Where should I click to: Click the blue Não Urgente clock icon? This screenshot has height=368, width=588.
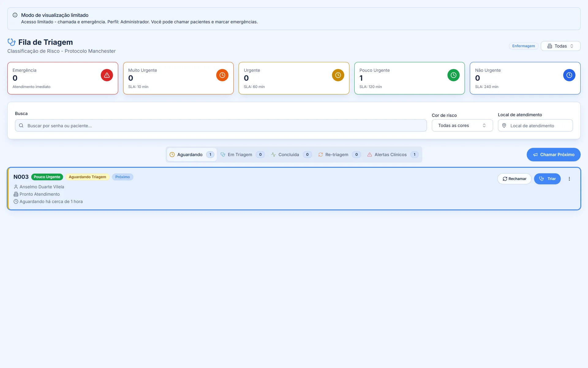[x=569, y=75]
